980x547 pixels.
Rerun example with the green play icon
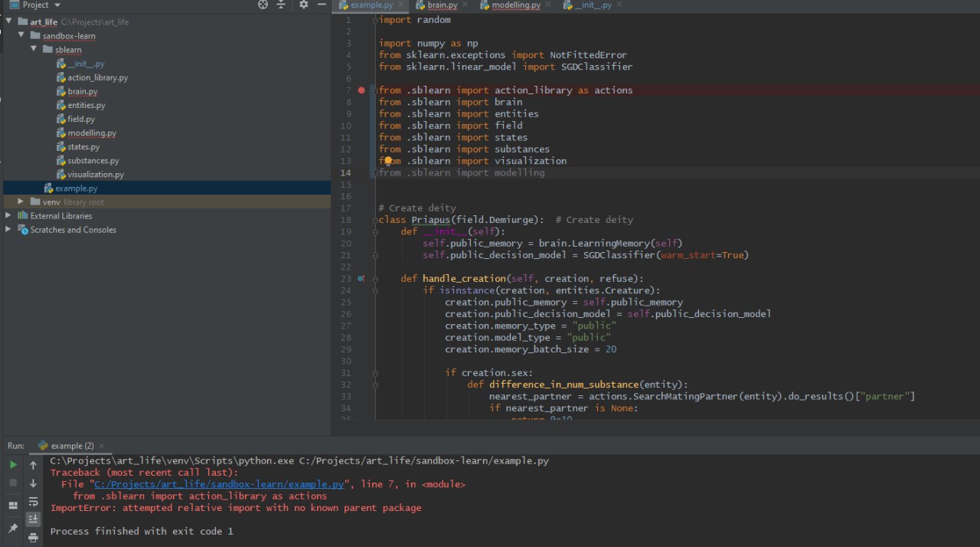click(x=13, y=465)
